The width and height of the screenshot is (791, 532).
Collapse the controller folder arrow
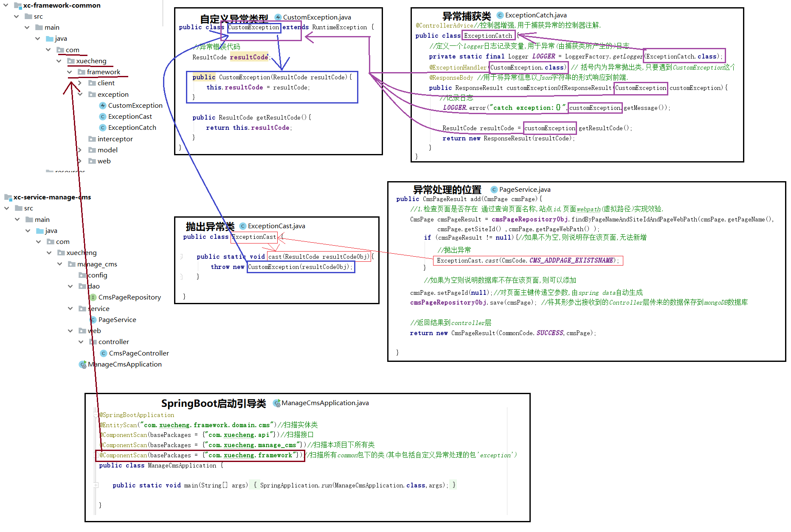[81, 342]
